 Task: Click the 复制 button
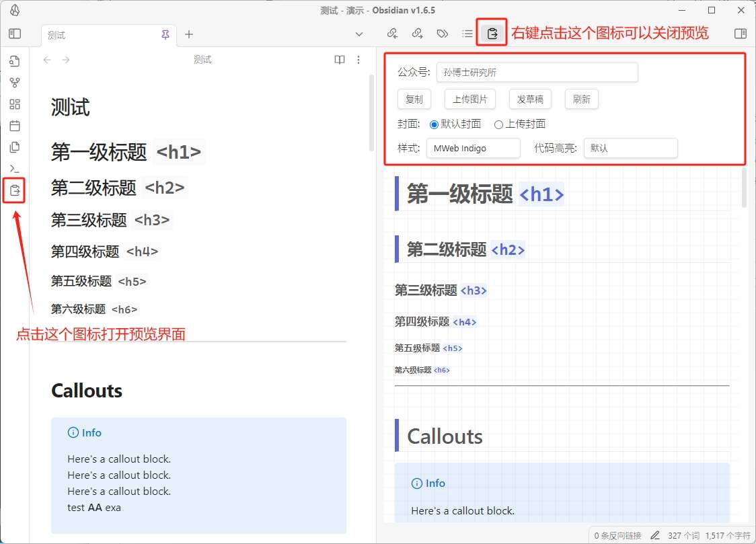(414, 100)
